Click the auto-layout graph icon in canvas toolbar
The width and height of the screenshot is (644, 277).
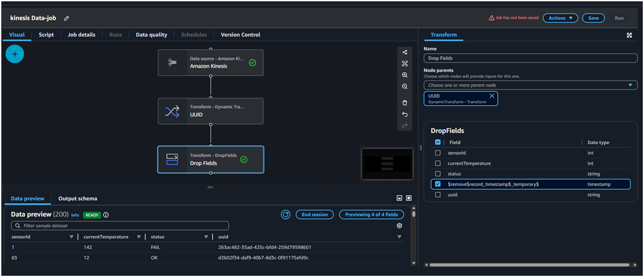tap(404, 52)
